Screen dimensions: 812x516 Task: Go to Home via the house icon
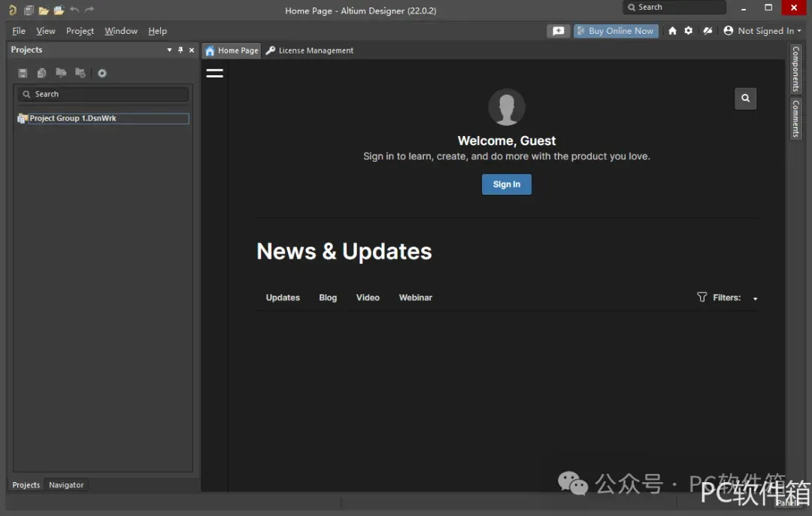672,31
